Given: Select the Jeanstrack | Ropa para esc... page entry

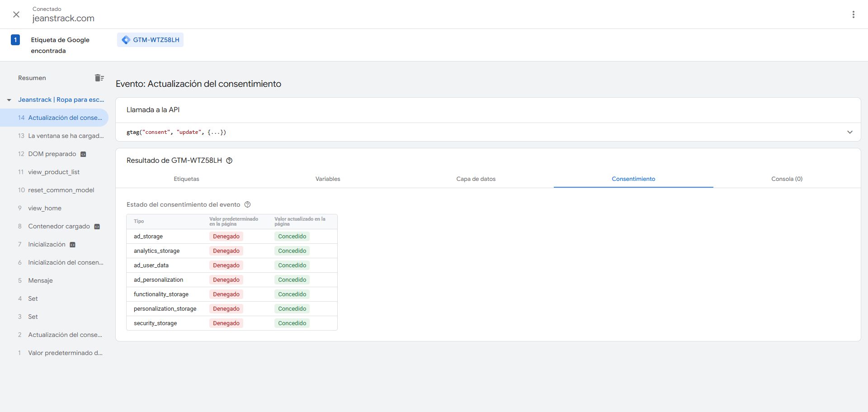Looking at the screenshot, I should click(x=61, y=99).
